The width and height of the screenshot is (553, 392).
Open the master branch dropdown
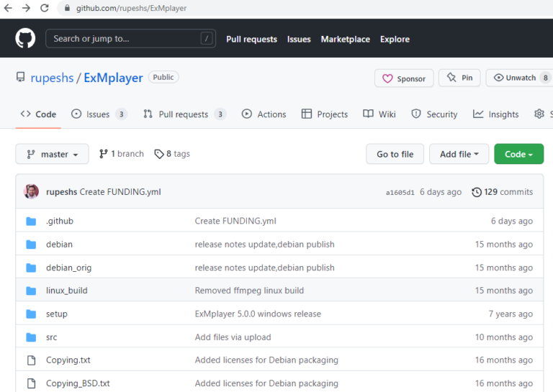[52, 154]
